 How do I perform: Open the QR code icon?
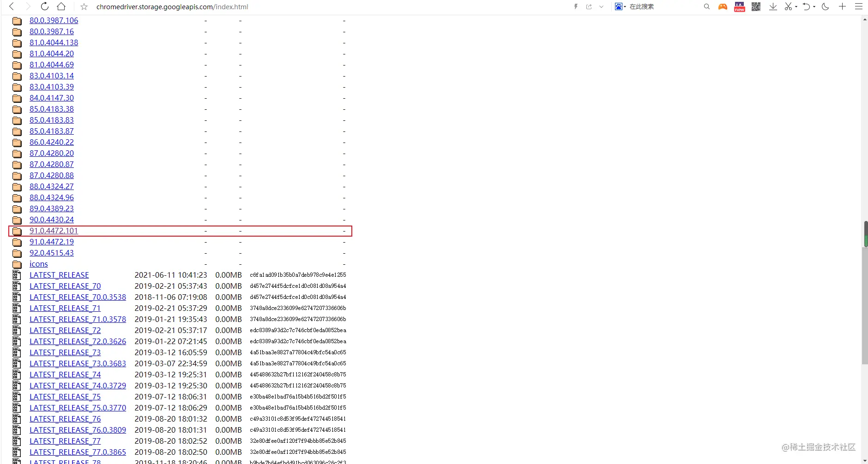756,6
